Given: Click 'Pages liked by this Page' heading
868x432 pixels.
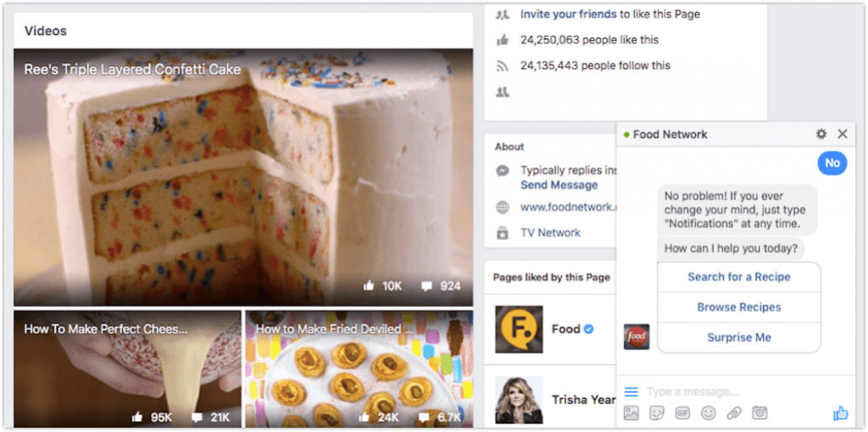Looking at the screenshot, I should pos(552,277).
